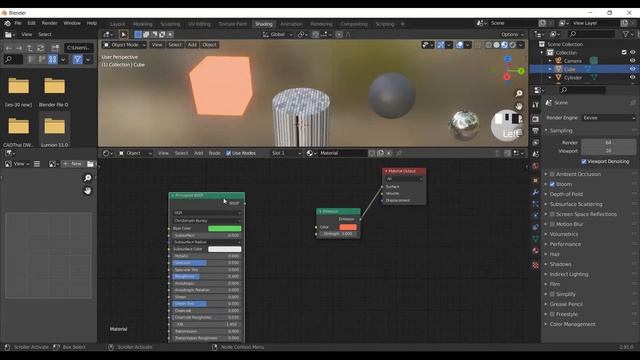Open Output properties tab
Screen dimensions: 640x360
point(535,131)
